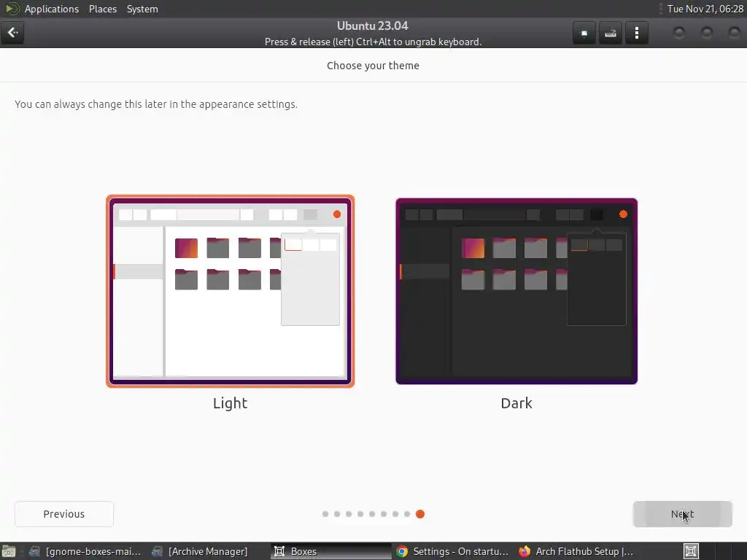Choose the Light label
Screen dimensions: 747x560
click(x=230, y=403)
